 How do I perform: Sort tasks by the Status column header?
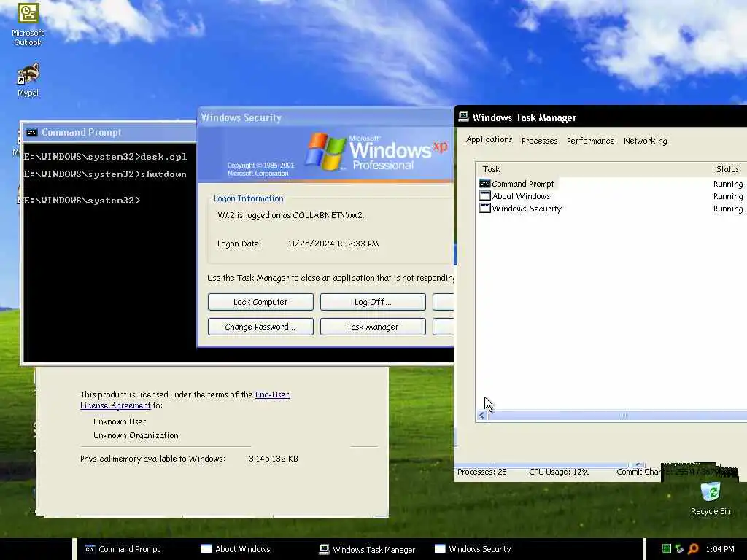(x=727, y=169)
